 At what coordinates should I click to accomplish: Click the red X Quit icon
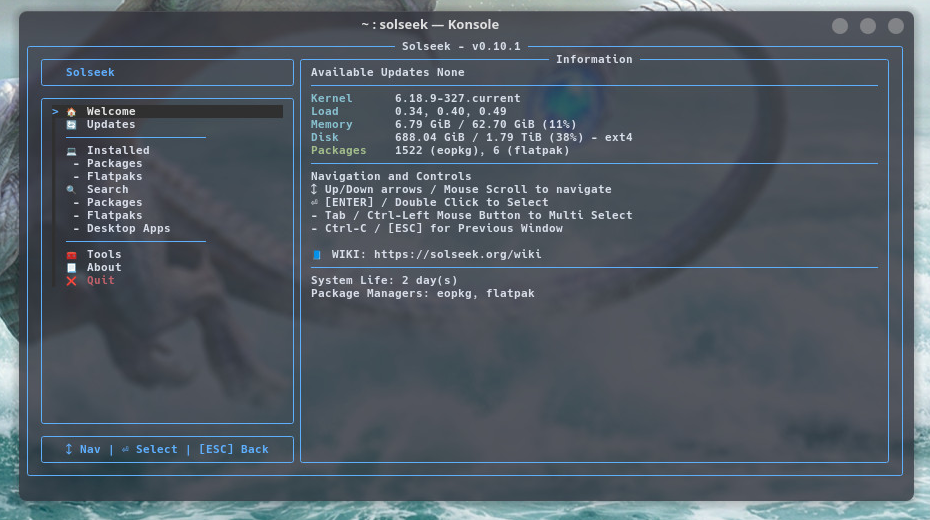tap(71, 281)
